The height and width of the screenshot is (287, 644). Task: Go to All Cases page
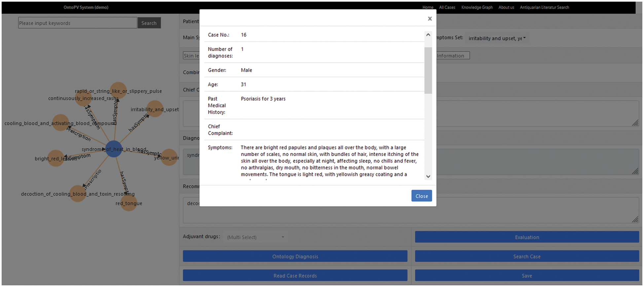[x=447, y=7]
